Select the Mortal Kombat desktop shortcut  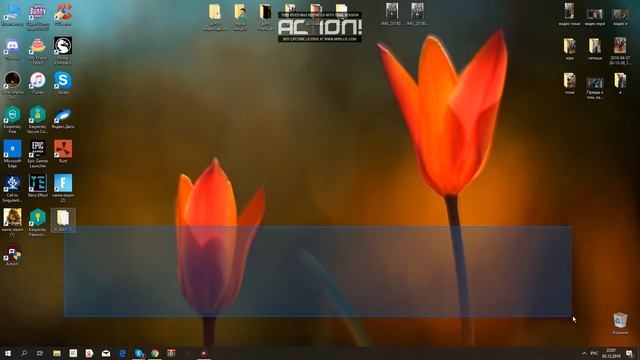point(62,50)
